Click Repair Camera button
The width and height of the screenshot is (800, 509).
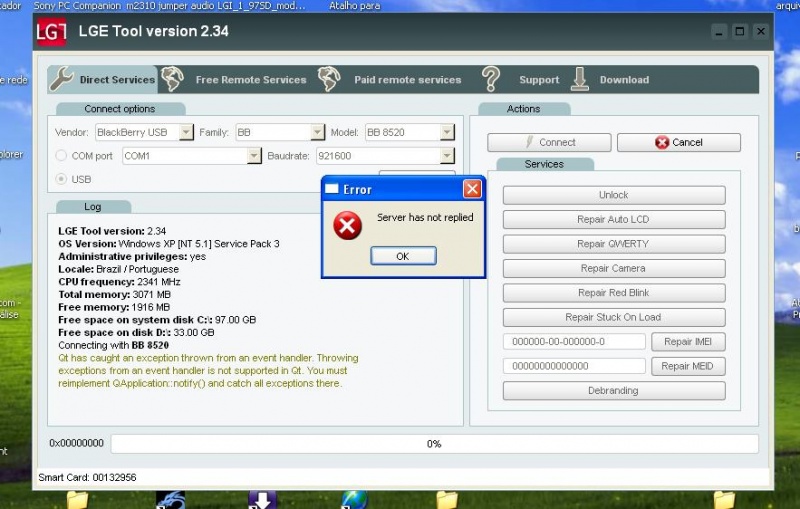point(614,268)
